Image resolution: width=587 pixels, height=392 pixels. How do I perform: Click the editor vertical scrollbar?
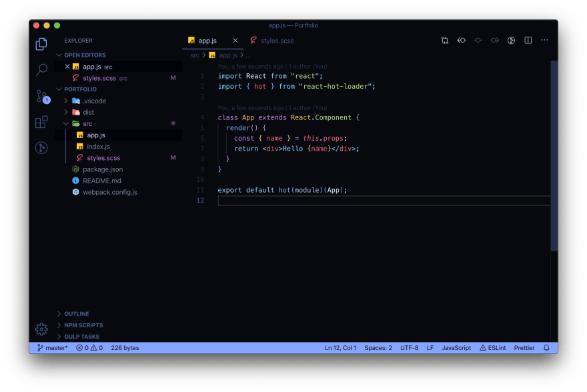point(554,155)
